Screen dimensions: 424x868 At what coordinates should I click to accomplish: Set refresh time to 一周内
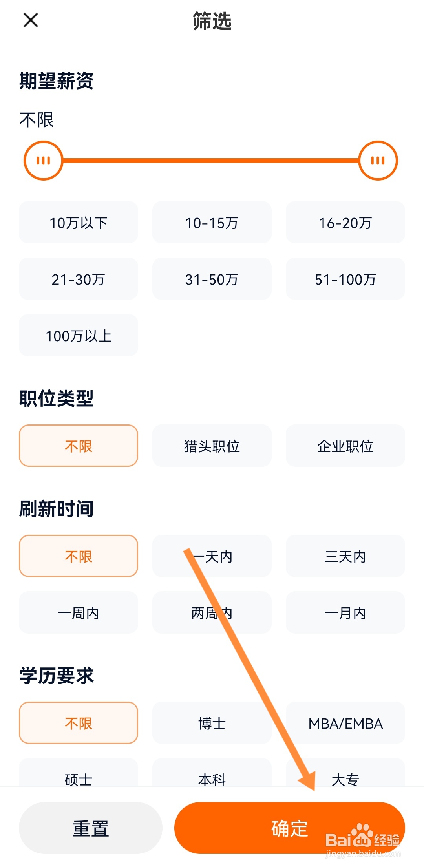pyautogui.click(x=79, y=613)
